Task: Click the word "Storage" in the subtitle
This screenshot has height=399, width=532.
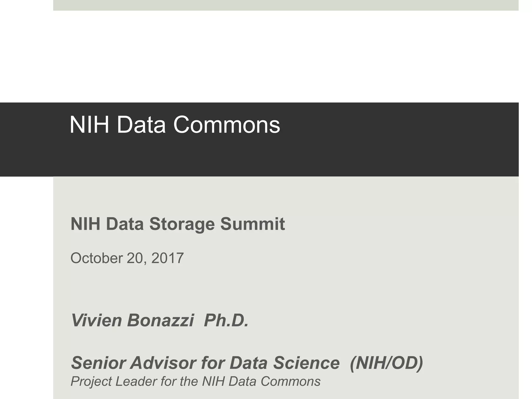Action: point(182,224)
